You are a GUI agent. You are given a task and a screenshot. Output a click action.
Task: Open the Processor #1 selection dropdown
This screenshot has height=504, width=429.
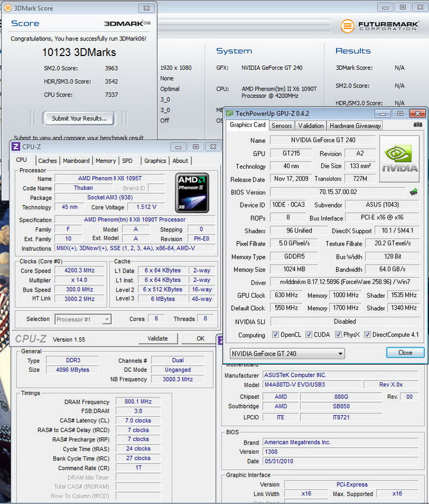(83, 319)
